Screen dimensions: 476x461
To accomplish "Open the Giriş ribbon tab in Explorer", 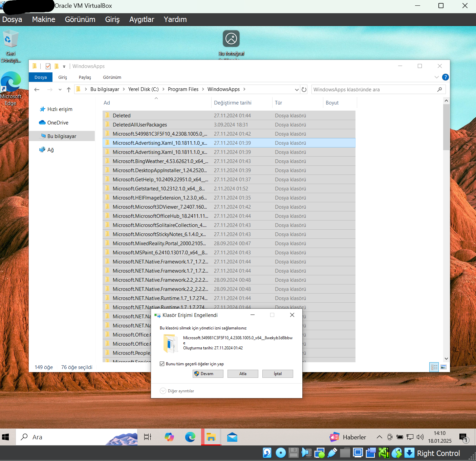I will coord(63,77).
